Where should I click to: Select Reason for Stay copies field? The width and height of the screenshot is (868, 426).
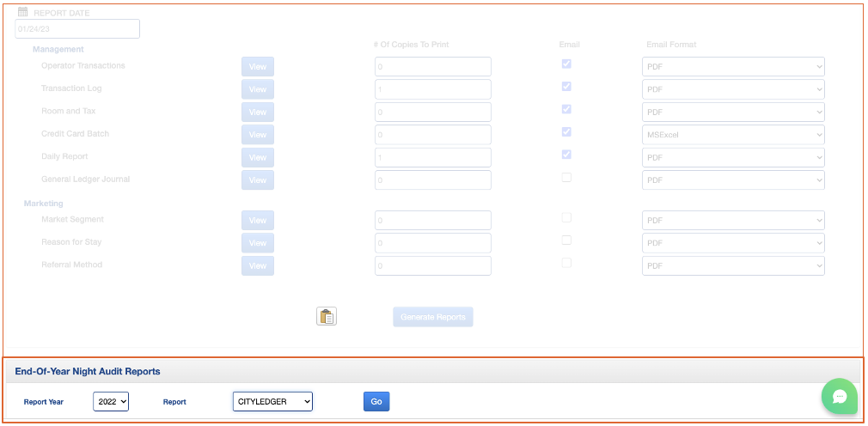click(433, 243)
